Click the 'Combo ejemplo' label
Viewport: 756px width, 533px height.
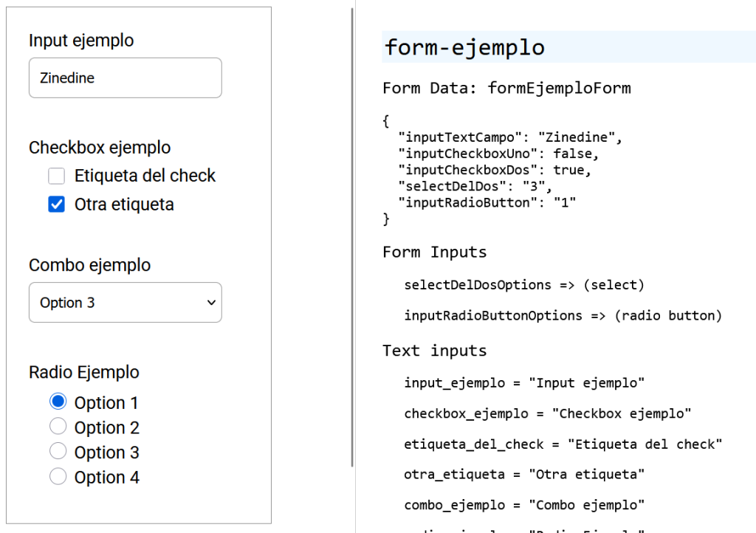[89, 265]
